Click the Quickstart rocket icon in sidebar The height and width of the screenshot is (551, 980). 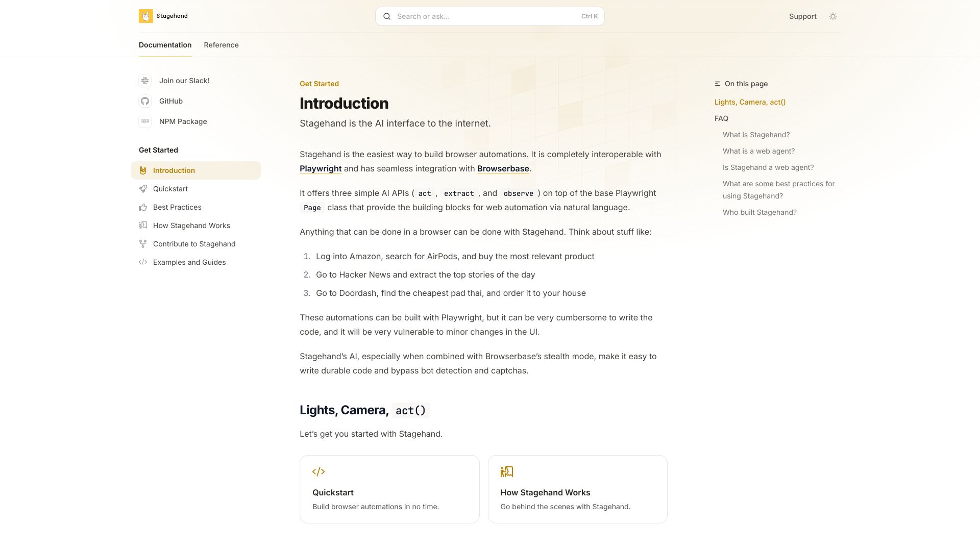tap(143, 189)
